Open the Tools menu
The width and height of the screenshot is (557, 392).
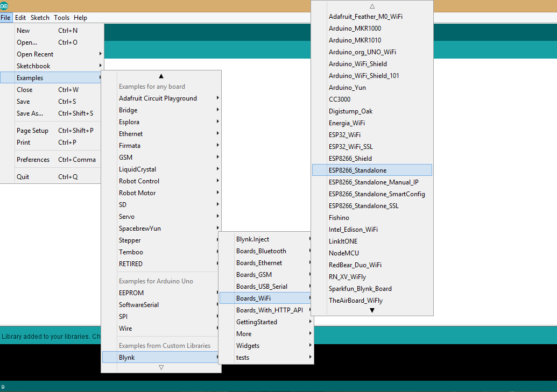[61, 17]
